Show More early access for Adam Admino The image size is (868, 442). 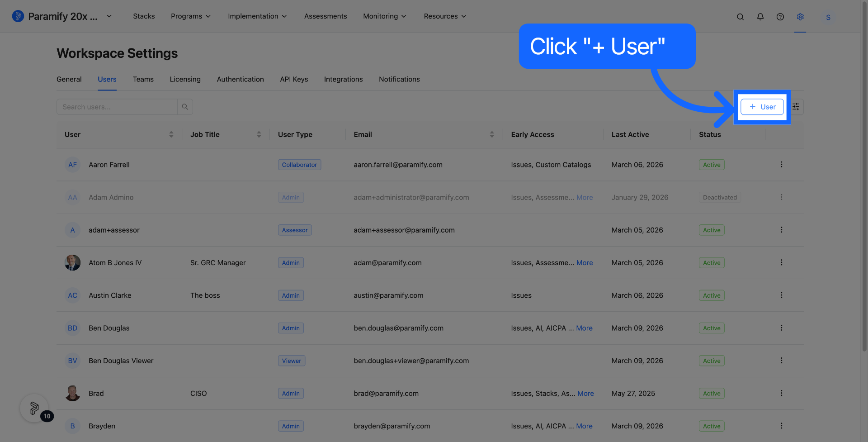click(585, 197)
